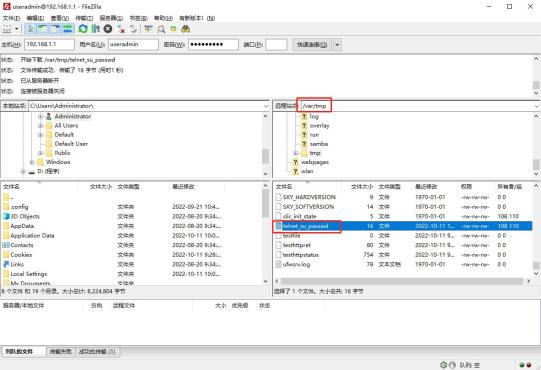Image resolution: width=541 pixels, height=370 pixels.
Task: Open the directory listing filters dialog
Action: 148,29
